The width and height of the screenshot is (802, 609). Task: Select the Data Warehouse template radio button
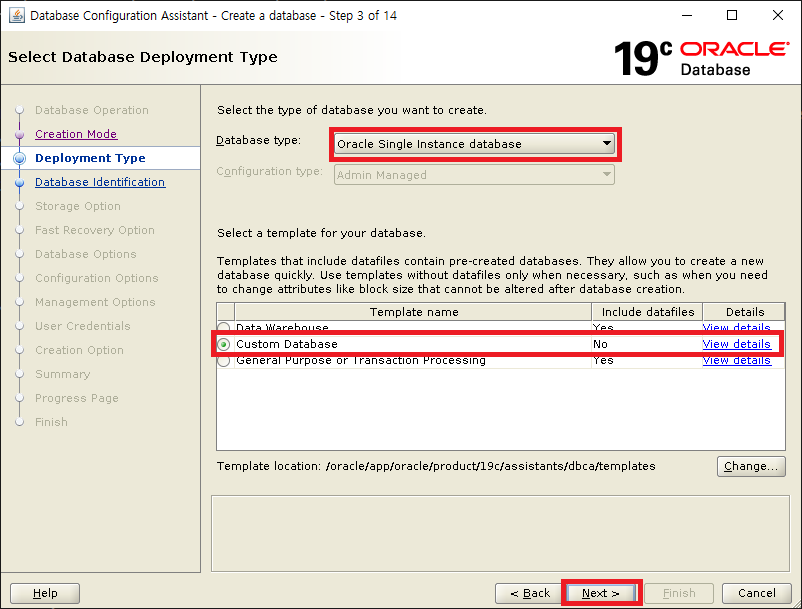tap(224, 327)
